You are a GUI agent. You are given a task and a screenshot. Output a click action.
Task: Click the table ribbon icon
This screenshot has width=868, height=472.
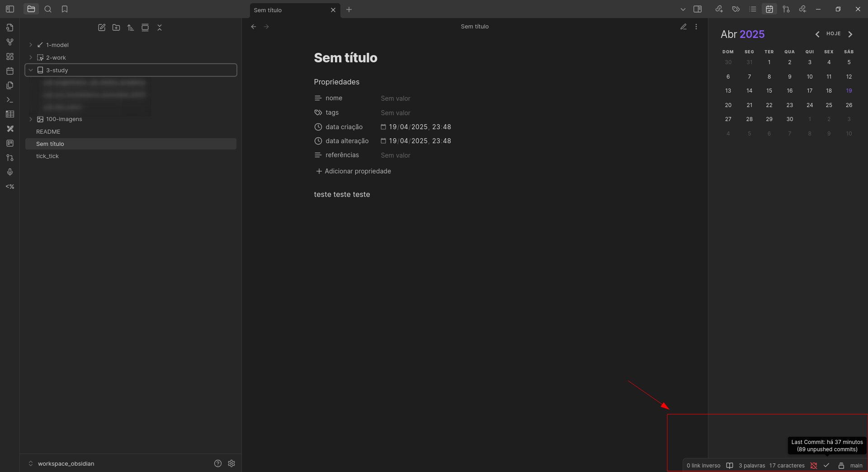(10, 114)
